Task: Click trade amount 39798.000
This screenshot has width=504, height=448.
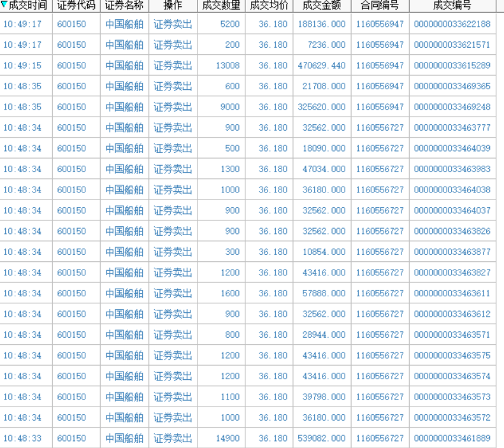Action: [324, 397]
